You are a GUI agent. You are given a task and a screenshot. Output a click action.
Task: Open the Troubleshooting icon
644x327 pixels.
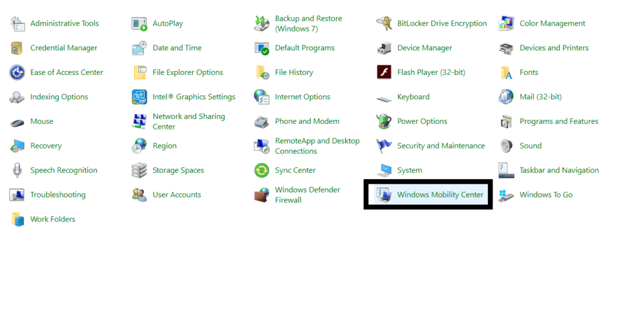(17, 195)
